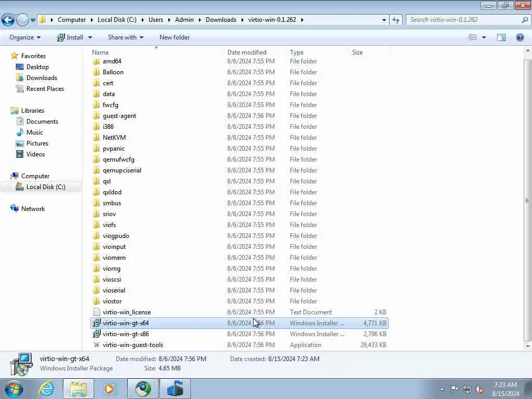Open the address bar history dropdown

coord(384,20)
